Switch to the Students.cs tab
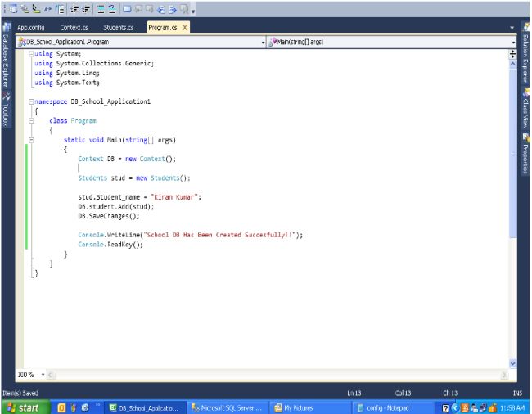The image size is (532, 414). [119, 28]
